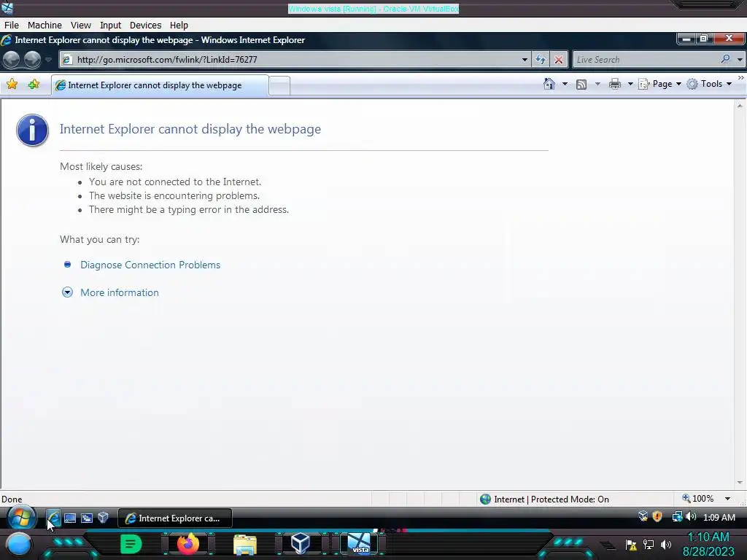
Task: Open the search provider options dropdown
Action: 740,60
